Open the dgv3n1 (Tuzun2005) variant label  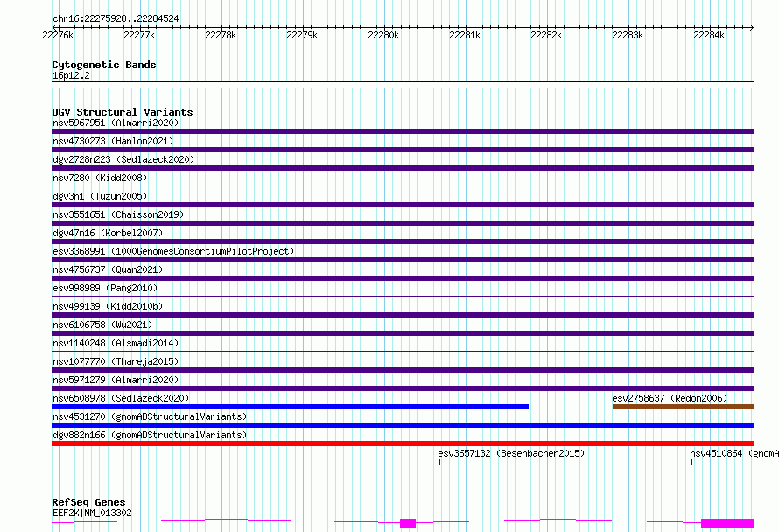[x=100, y=196]
